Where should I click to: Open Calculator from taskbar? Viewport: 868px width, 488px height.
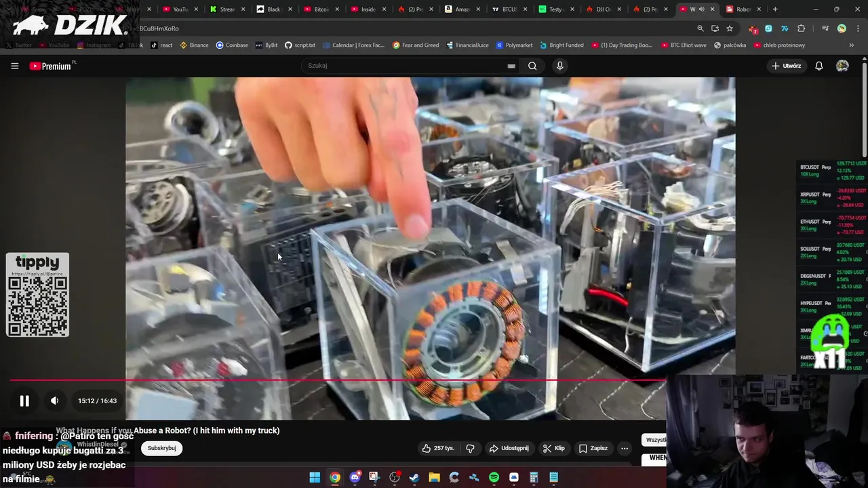[534, 477]
